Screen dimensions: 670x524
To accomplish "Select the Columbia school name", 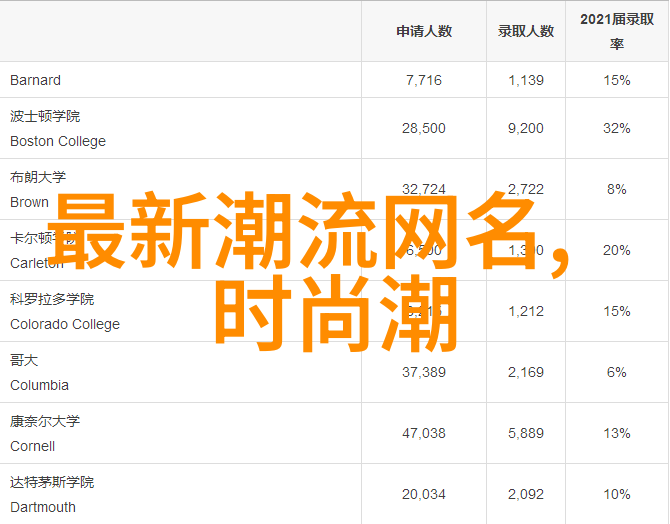I will pos(39,385).
